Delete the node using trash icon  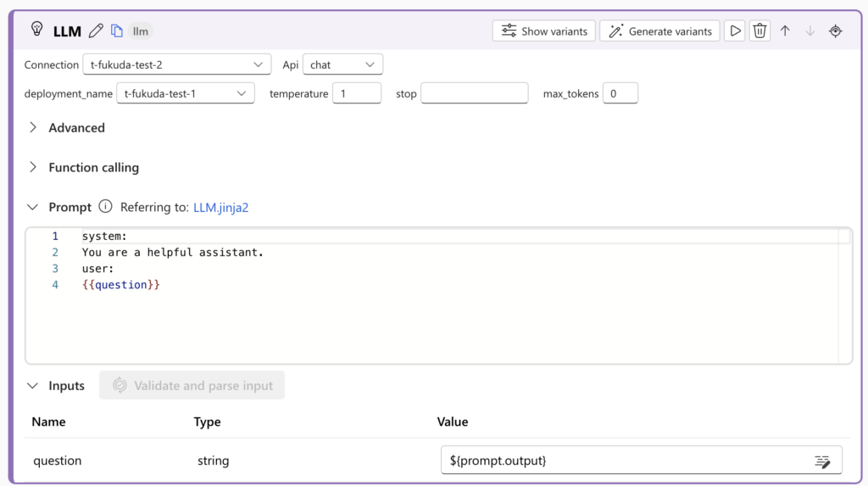[x=759, y=31]
